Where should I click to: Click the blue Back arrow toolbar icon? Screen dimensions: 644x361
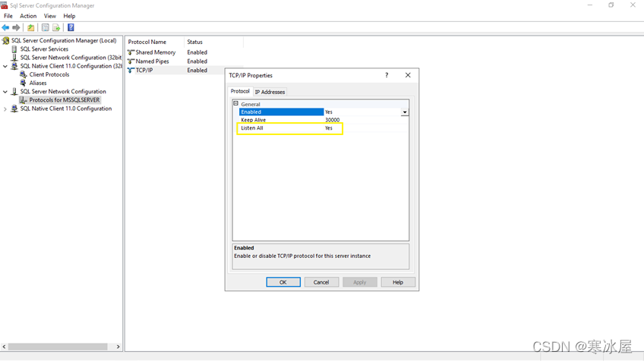pyautogui.click(x=5, y=27)
